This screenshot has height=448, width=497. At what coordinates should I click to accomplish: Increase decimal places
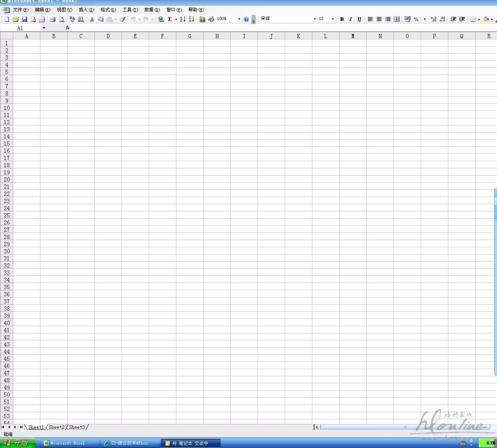click(433, 19)
